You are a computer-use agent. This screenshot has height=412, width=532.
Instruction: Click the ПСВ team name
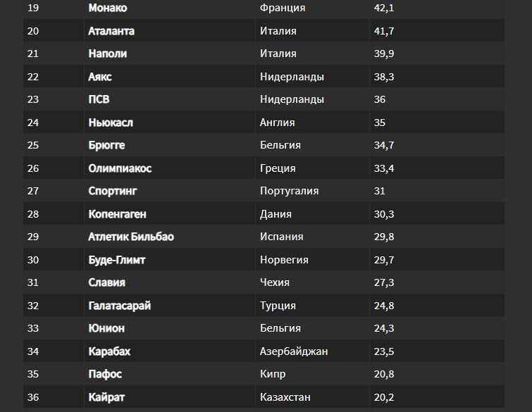click(x=99, y=99)
